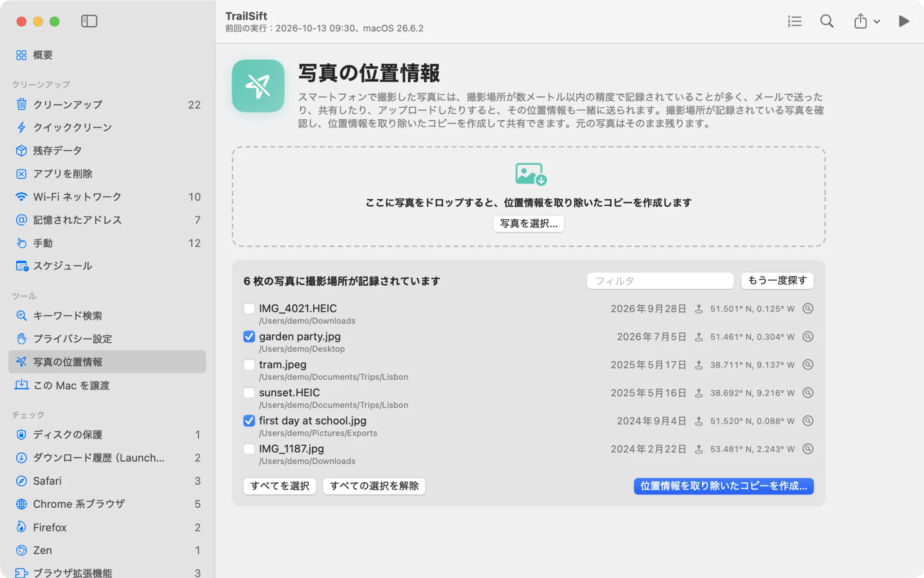Open プライバシー設定 in sidebar
The image size is (924, 578).
(107, 339)
